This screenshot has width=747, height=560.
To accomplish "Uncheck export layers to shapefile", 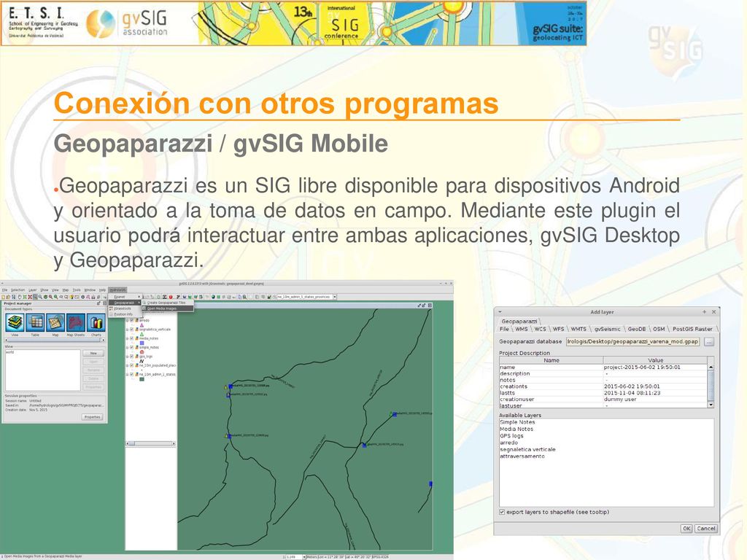I will pos(502,512).
